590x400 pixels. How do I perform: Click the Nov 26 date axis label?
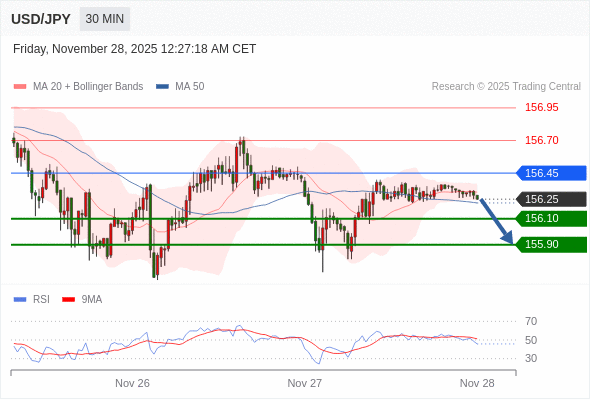tap(132, 383)
